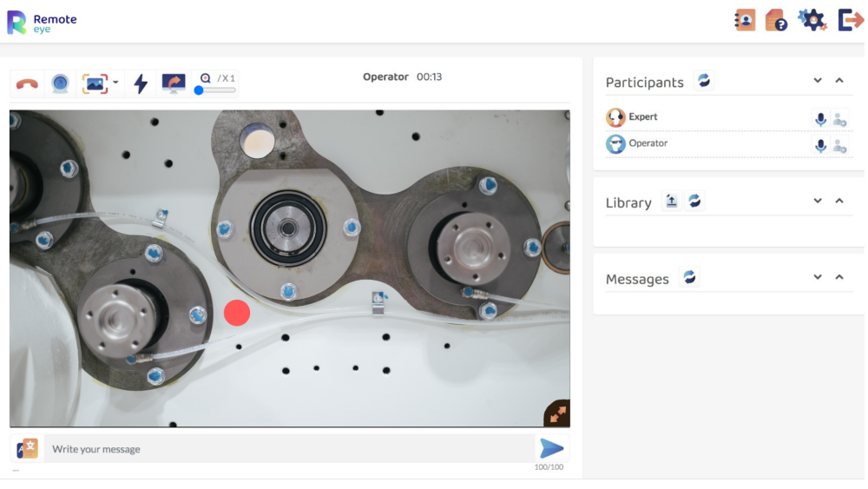Click the zoom magnifier icon

coord(206,78)
